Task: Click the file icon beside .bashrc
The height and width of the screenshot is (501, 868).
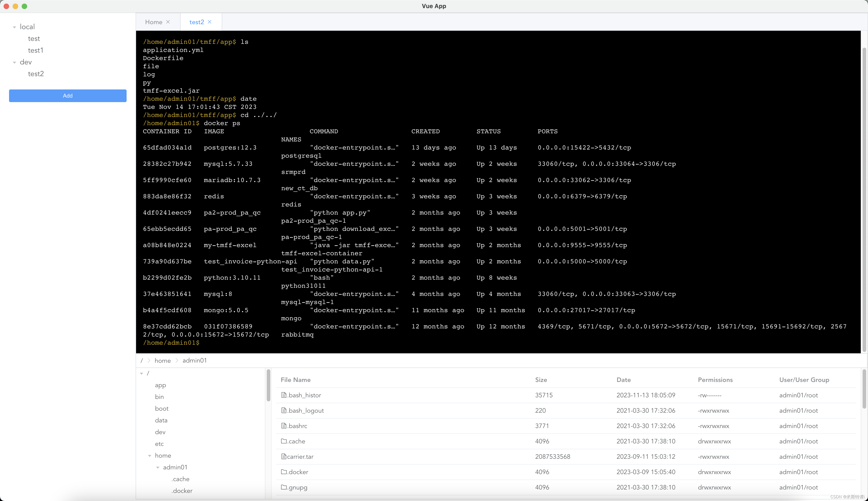Action: tap(284, 426)
